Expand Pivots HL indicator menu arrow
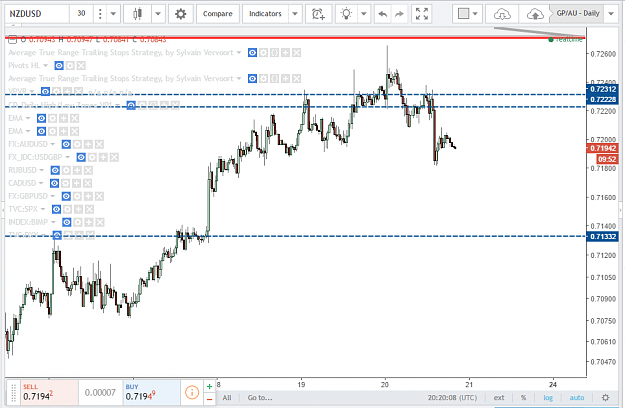Image resolution: width=625 pixels, height=408 pixels. coord(45,65)
